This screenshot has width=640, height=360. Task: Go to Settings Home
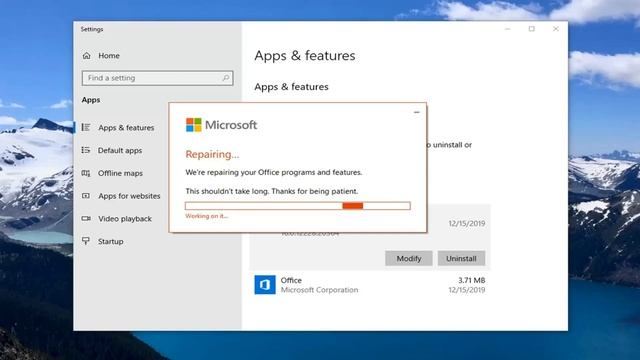109,56
